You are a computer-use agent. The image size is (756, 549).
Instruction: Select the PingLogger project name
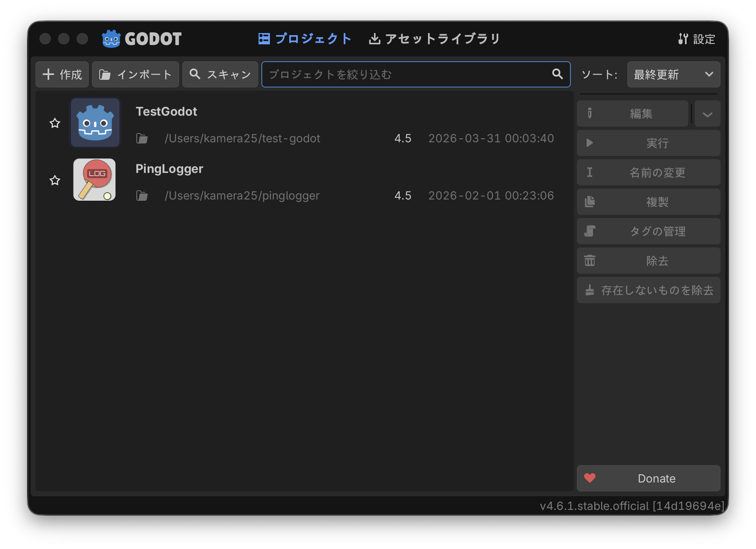click(169, 169)
